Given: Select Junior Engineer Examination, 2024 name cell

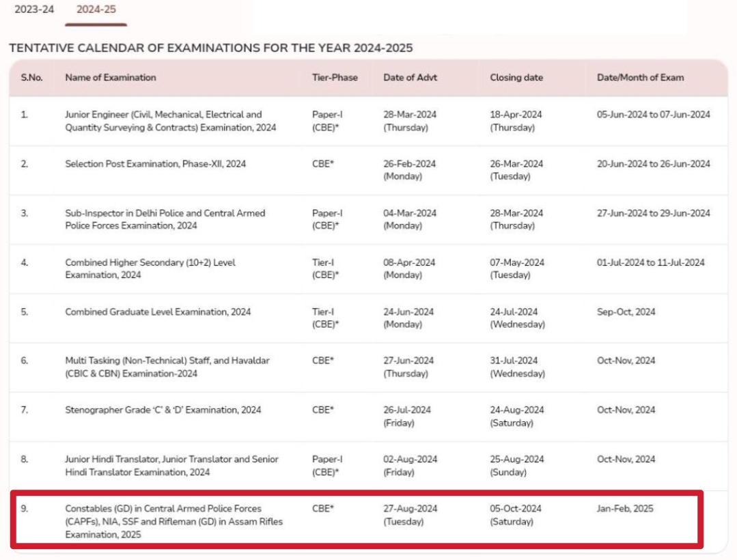Looking at the screenshot, I should tap(171, 121).
